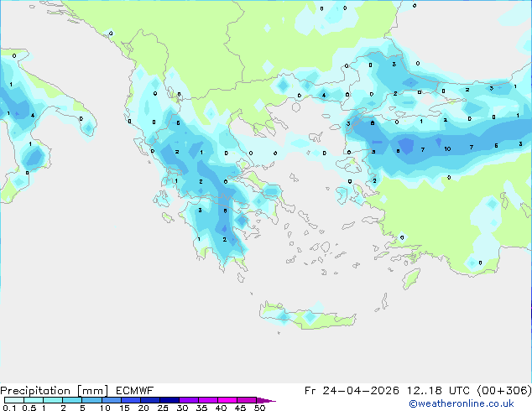This screenshot has height=411, width=532.
Task: Click the '0.1' legend scale label
Action: [9, 408]
